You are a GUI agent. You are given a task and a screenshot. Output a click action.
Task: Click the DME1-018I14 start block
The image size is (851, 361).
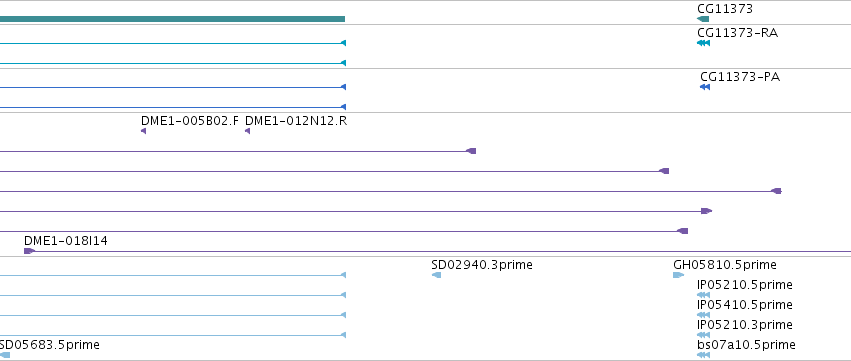point(29,251)
